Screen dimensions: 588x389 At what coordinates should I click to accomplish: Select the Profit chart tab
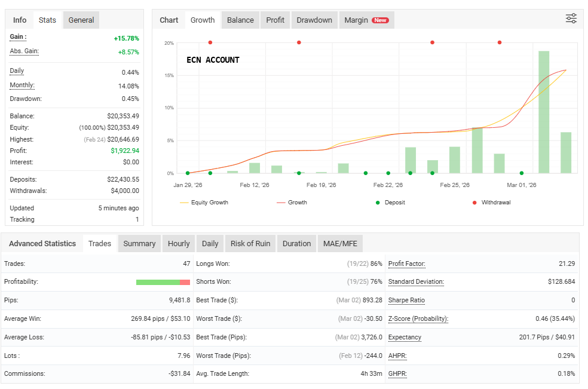(275, 20)
